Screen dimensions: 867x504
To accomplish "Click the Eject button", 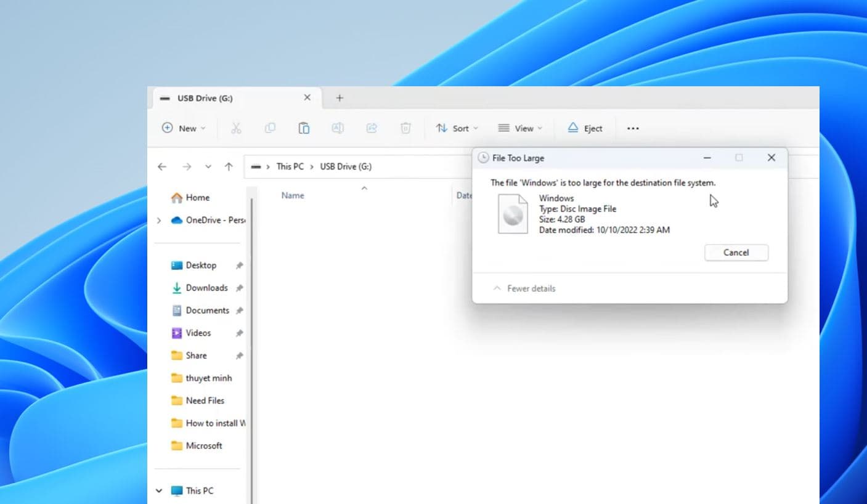I will (x=585, y=128).
